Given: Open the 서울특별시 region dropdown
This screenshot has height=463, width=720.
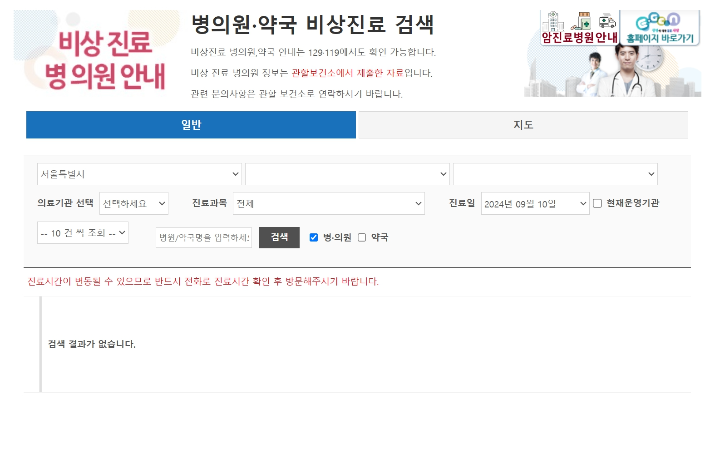Looking at the screenshot, I should (x=139, y=174).
